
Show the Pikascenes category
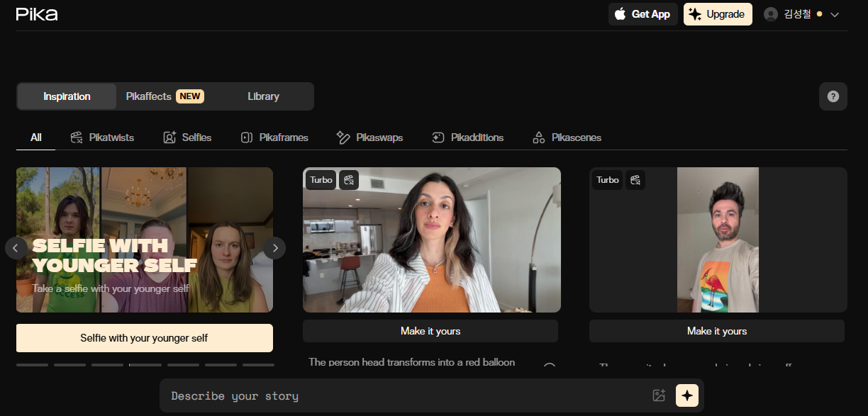click(567, 137)
